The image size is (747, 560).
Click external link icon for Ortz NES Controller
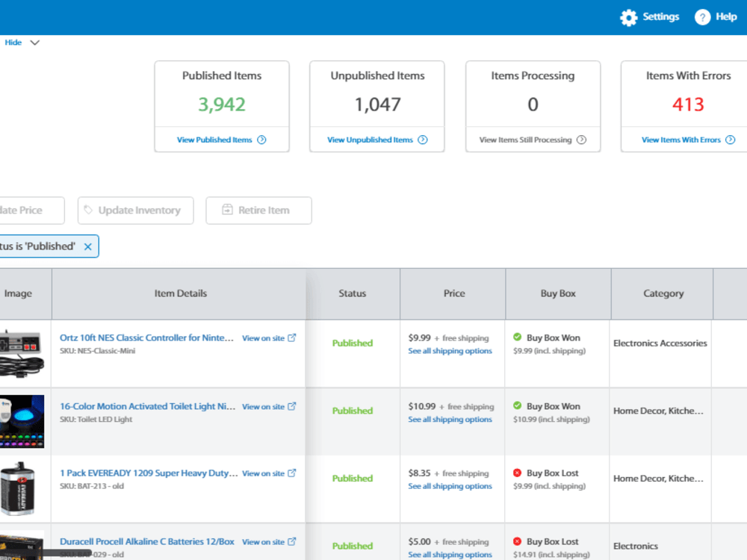[292, 337]
